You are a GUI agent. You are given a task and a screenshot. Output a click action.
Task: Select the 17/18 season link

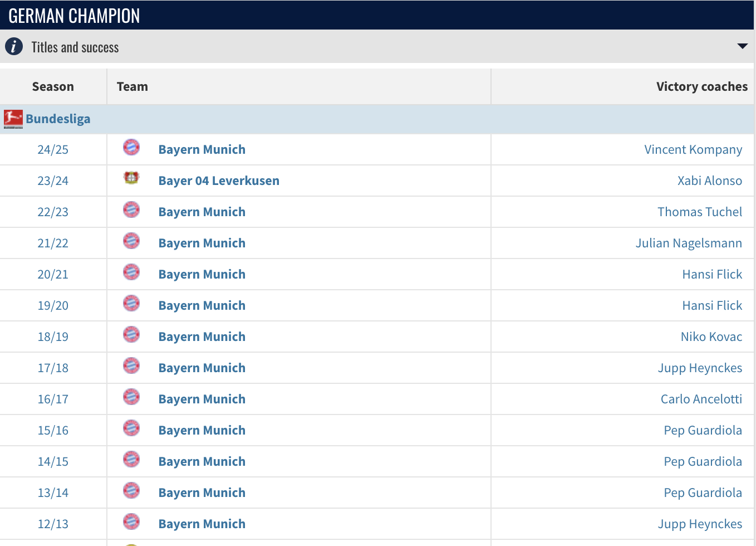tap(53, 368)
